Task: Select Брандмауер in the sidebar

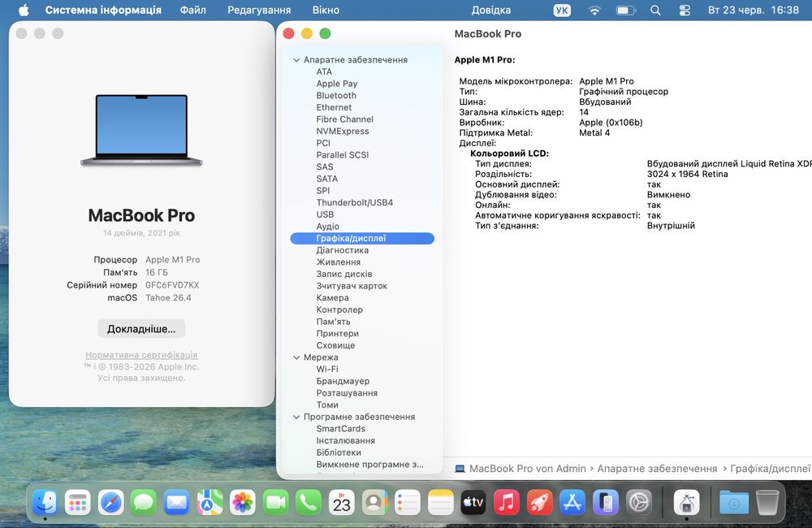Action: click(343, 381)
